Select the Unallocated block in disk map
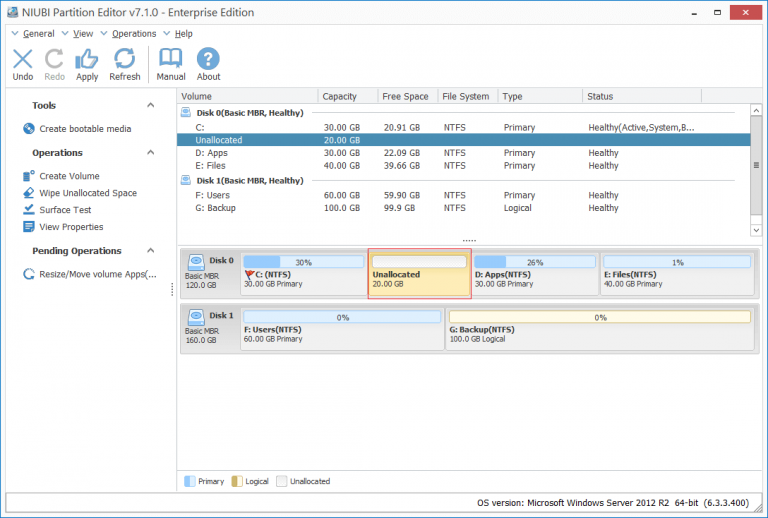The height and width of the screenshot is (518, 768). (x=420, y=273)
